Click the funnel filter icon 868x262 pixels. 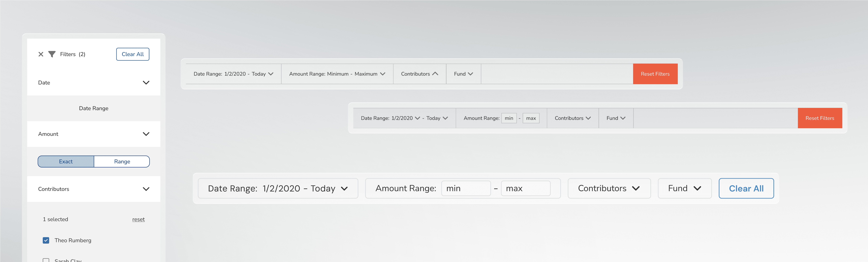coord(52,54)
